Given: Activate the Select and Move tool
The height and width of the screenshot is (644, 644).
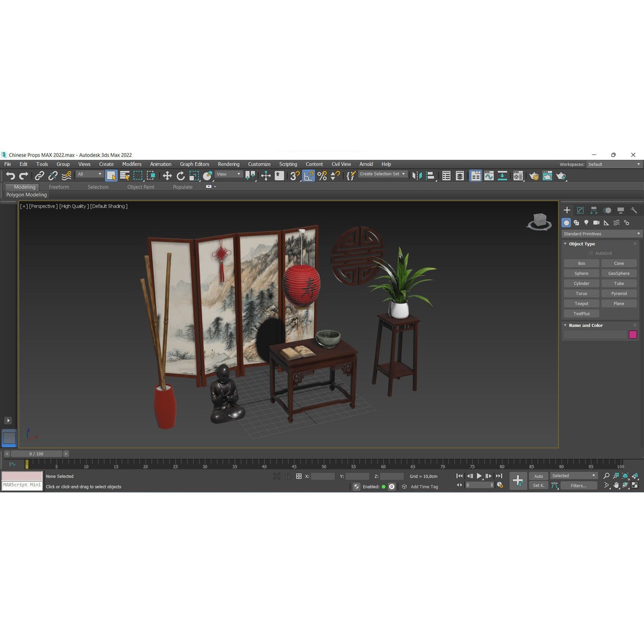Looking at the screenshot, I should (167, 176).
